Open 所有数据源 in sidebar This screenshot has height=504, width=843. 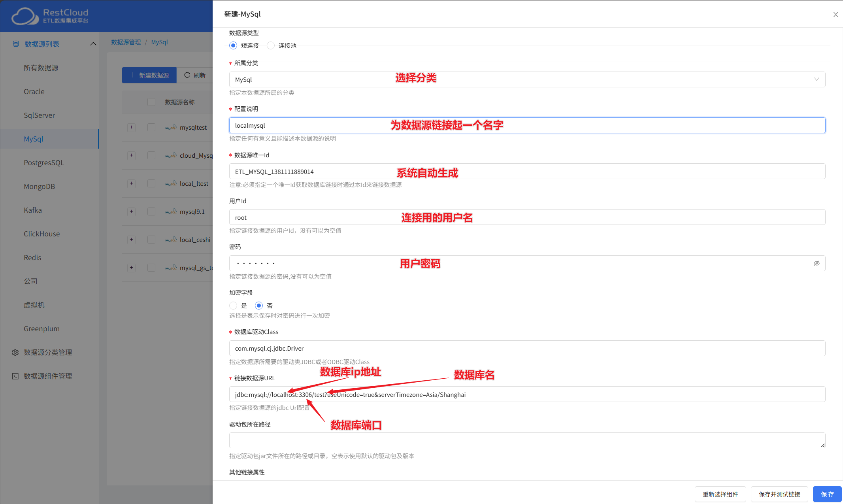tap(41, 68)
